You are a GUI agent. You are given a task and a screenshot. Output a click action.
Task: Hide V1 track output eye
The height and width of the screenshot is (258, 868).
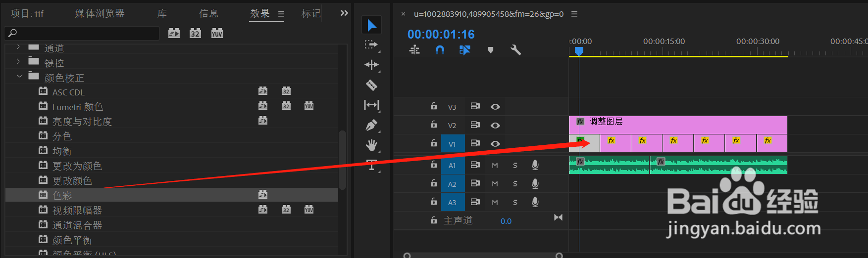point(495,144)
